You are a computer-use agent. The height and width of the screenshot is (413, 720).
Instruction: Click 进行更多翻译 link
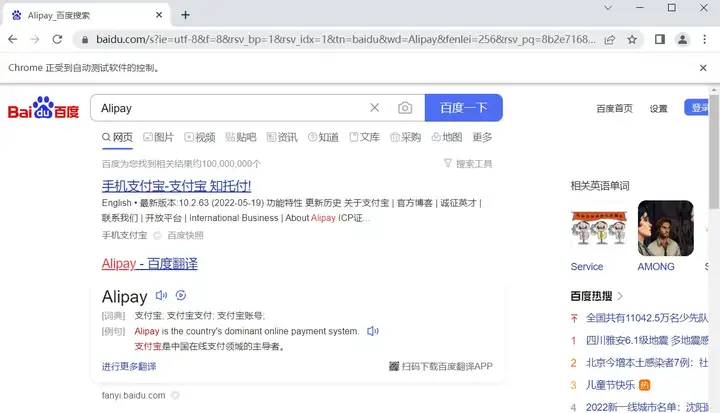(x=129, y=366)
